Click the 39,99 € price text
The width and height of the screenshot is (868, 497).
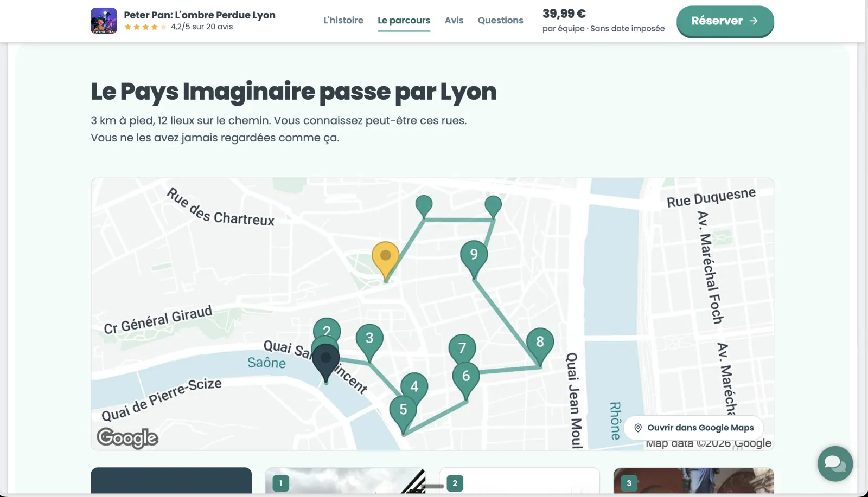[564, 14]
